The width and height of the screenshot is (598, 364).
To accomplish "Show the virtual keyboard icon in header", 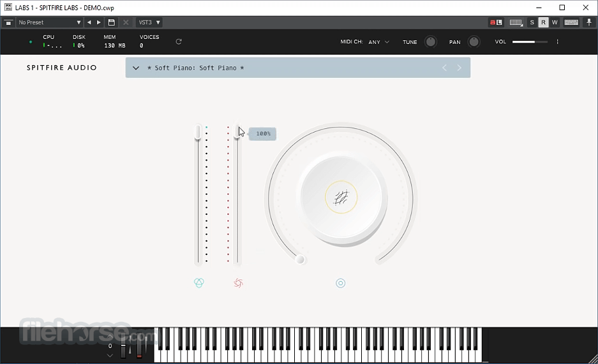I will pos(571,22).
